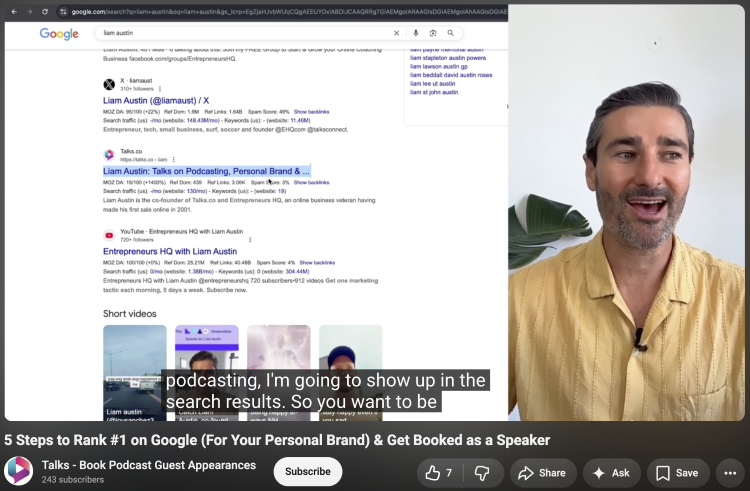Click the browser forward arrow
The width and height of the screenshot is (750, 491).
30,11
